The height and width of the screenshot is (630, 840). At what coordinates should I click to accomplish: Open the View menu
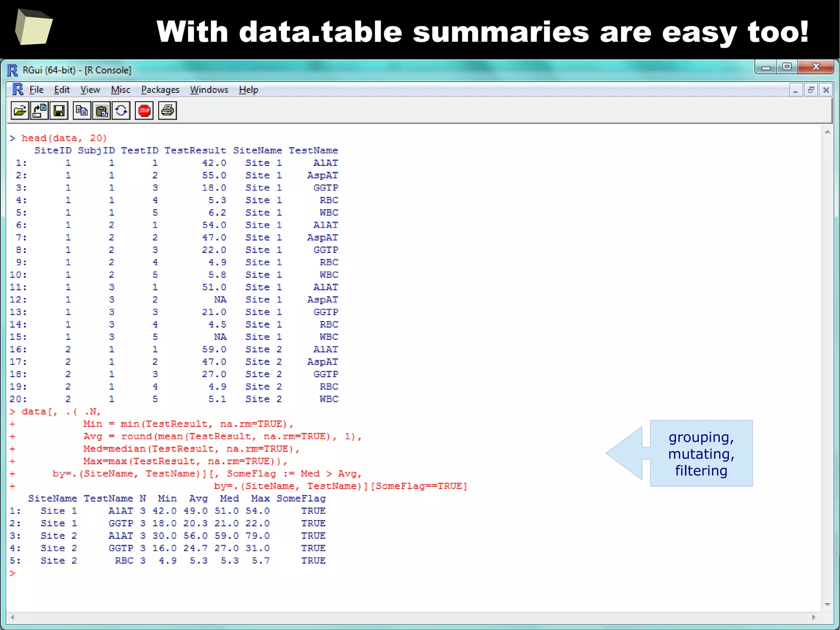[90, 89]
